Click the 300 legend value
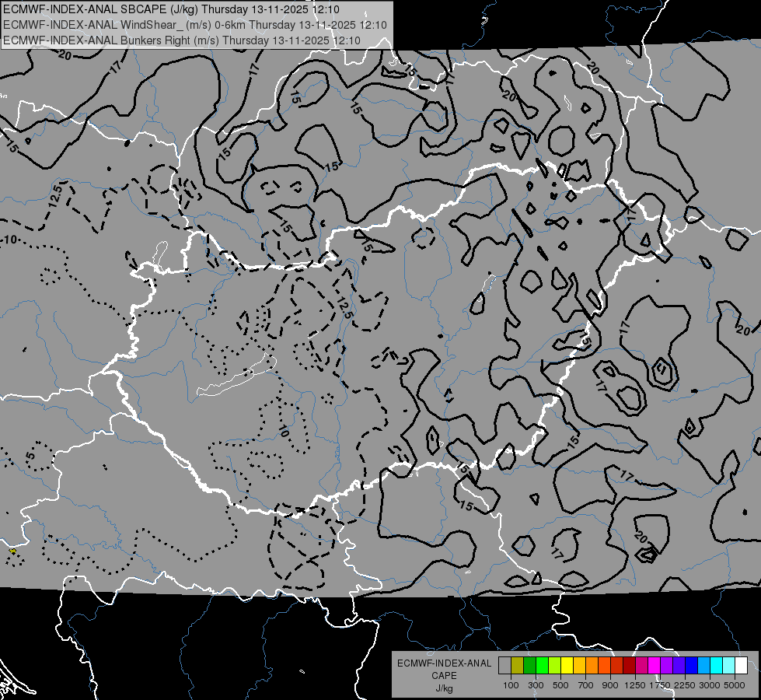This screenshot has width=761, height=700. tap(536, 685)
